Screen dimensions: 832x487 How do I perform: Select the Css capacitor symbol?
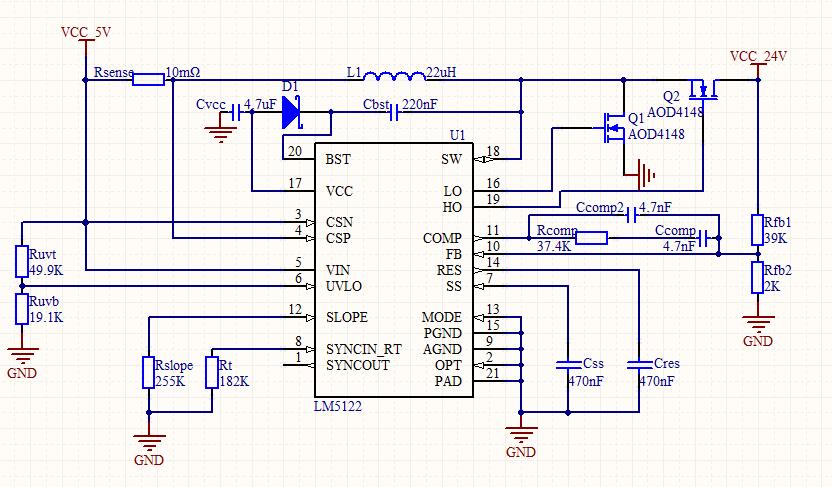click(x=568, y=364)
